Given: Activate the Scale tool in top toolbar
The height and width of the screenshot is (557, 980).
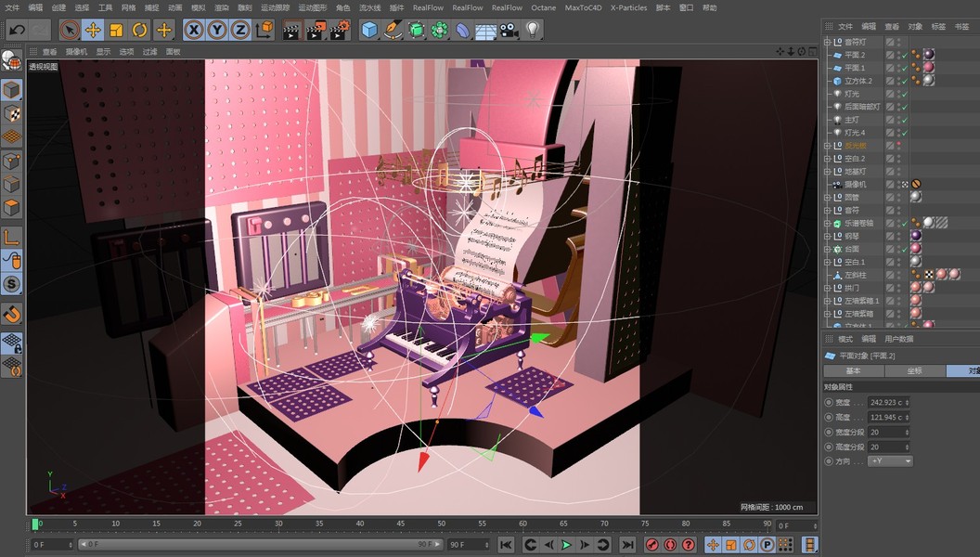Looking at the screenshot, I should point(116,30).
